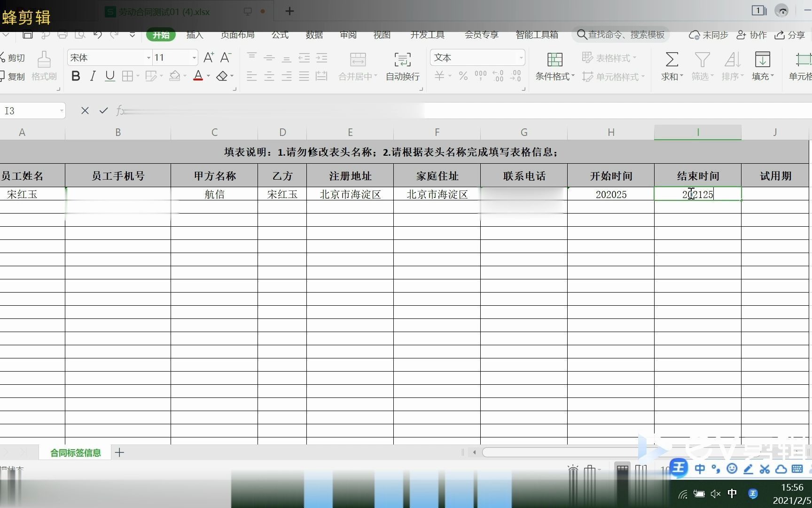Align text right icon
812x508 pixels.
coord(287,76)
